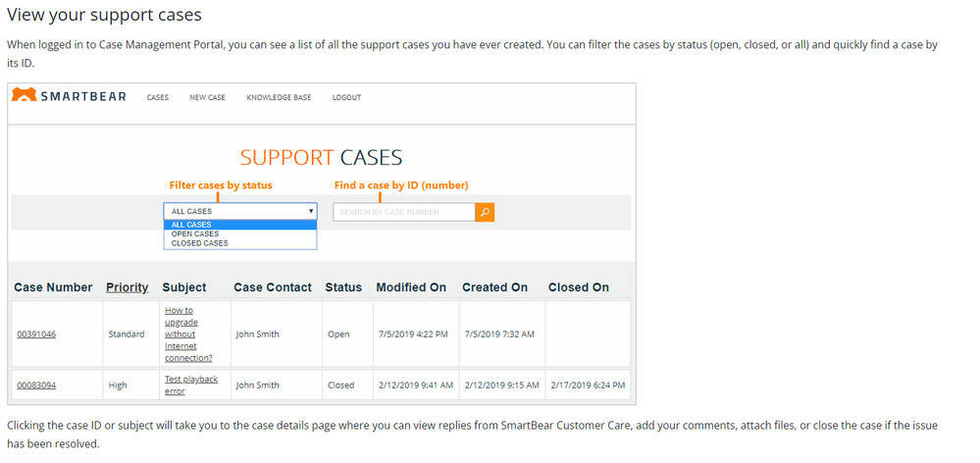980x463 pixels.
Task: Click John Smith in the Open case row
Action: pyautogui.click(x=257, y=334)
